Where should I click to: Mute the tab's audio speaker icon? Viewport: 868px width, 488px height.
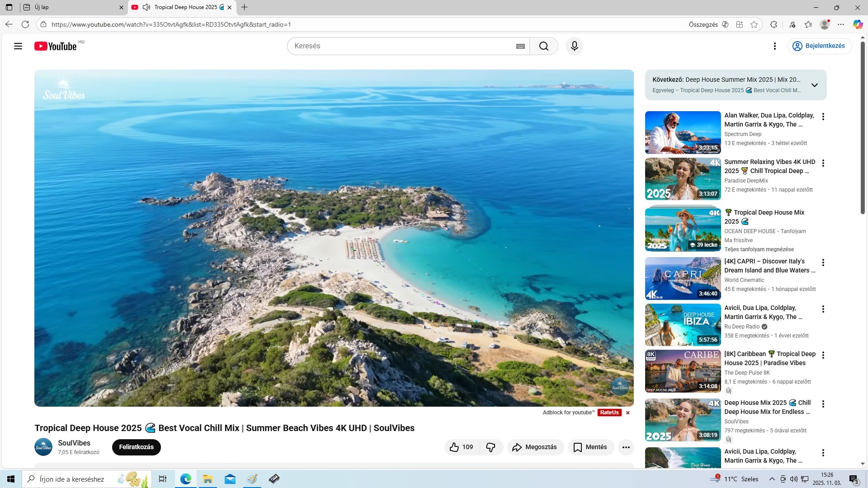click(146, 7)
